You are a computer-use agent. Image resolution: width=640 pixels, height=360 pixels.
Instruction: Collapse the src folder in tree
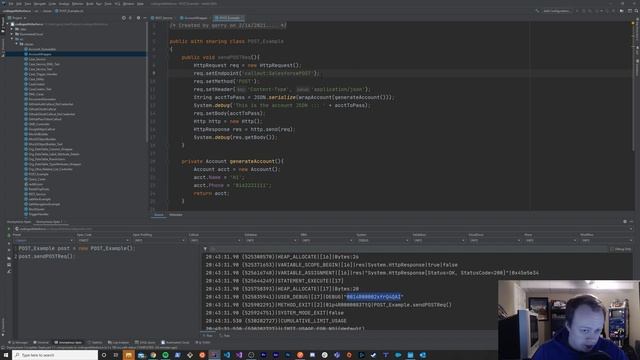coord(12,39)
